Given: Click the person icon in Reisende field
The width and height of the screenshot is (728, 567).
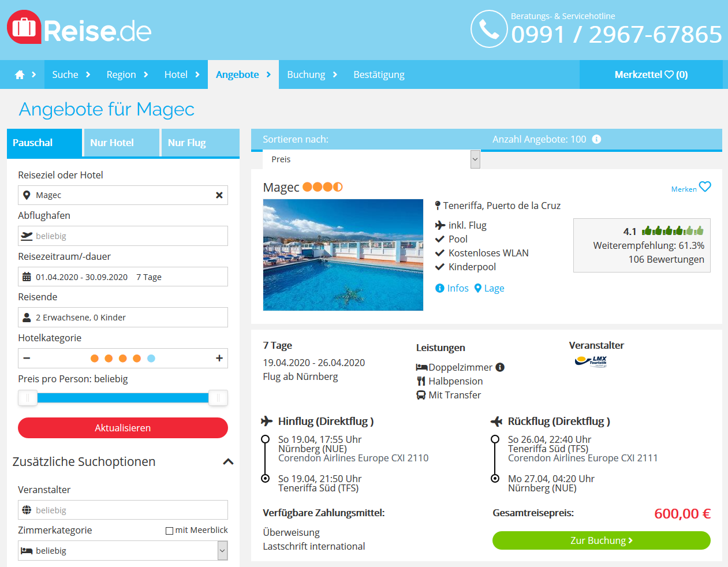Looking at the screenshot, I should [x=27, y=317].
